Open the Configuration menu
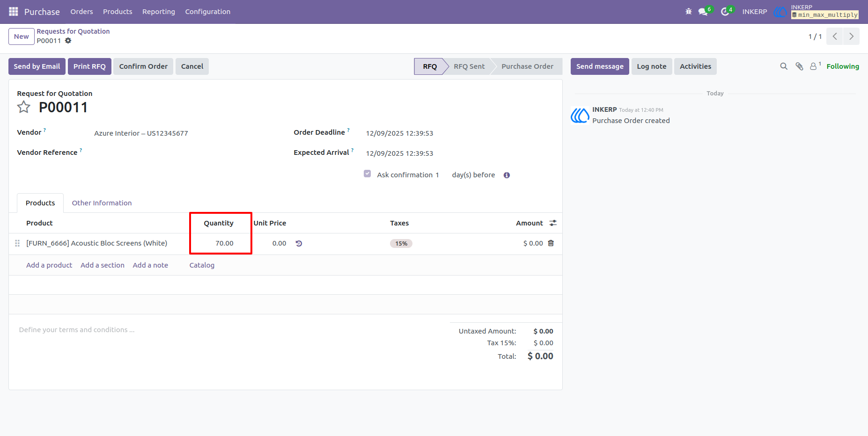Image resolution: width=868 pixels, height=436 pixels. pyautogui.click(x=208, y=12)
